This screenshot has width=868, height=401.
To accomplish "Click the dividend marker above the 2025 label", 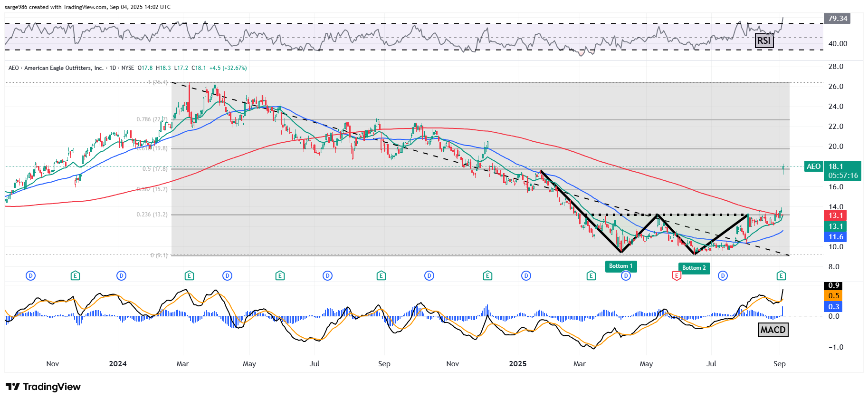I will (526, 275).
